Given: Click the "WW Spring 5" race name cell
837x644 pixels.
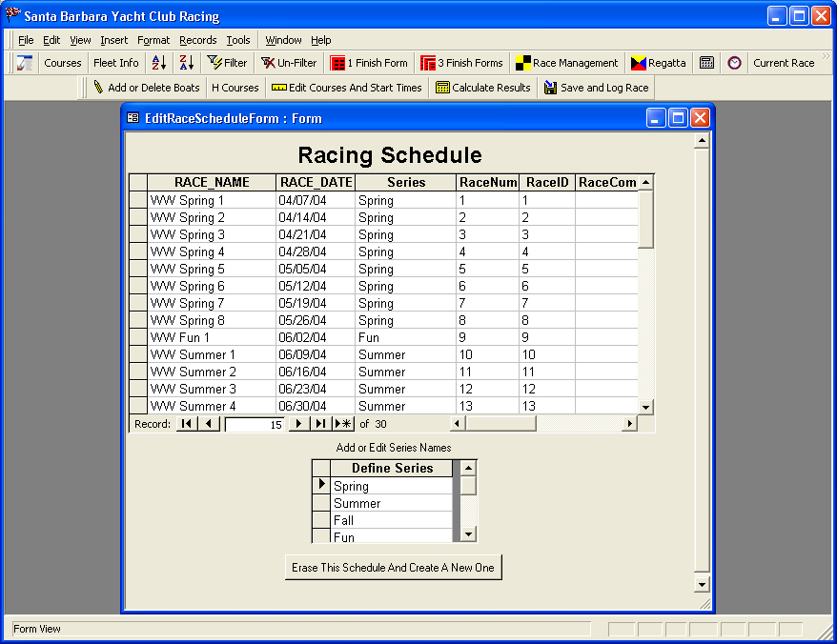Looking at the screenshot, I should click(212, 269).
